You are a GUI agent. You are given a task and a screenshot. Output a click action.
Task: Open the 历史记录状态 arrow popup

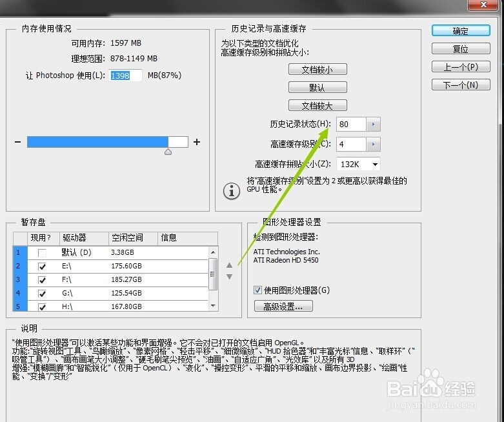point(373,125)
